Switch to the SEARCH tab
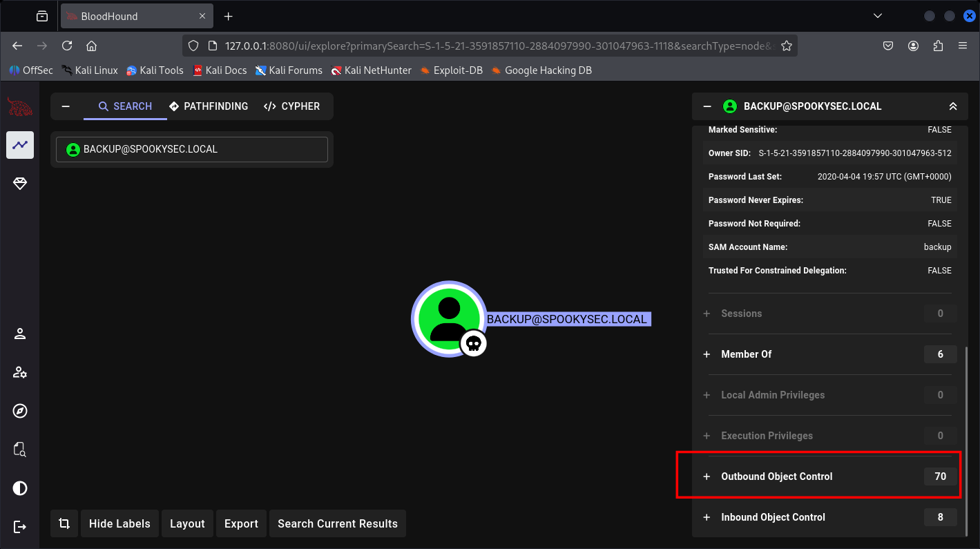980x549 pixels. 125,106
